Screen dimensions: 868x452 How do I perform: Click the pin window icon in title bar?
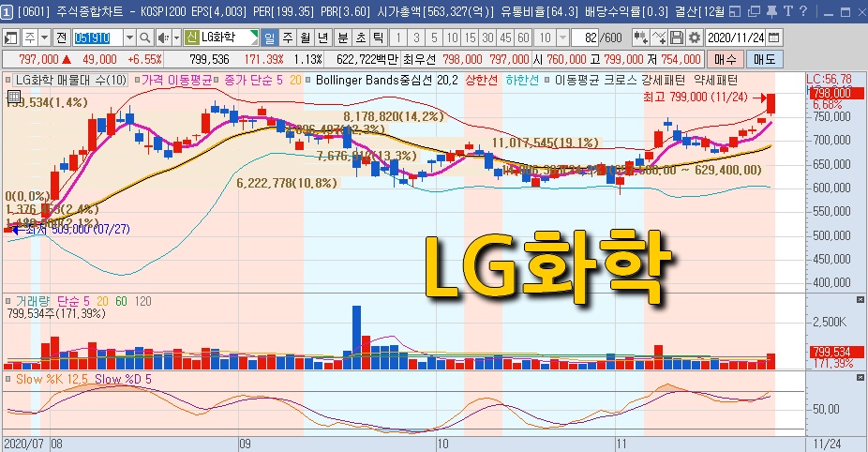pyautogui.click(x=771, y=11)
